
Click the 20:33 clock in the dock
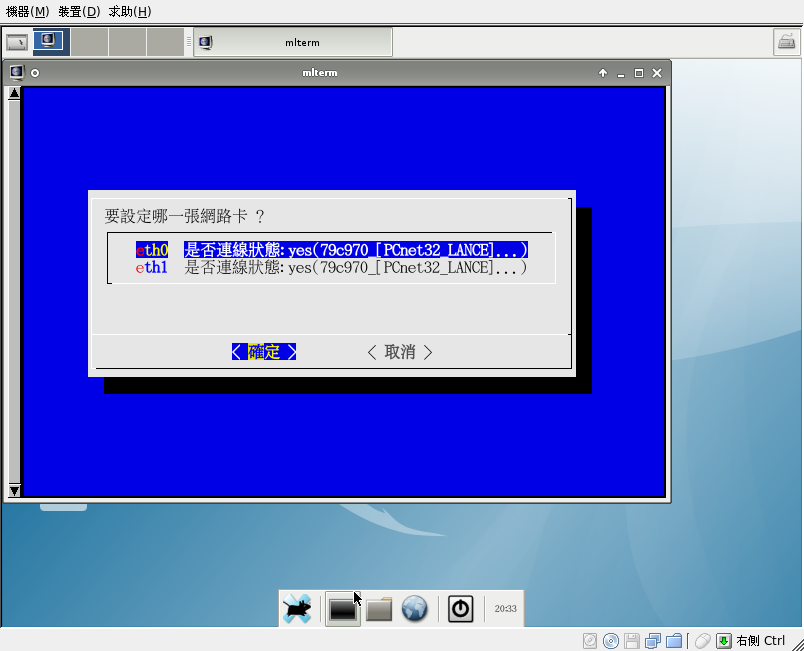click(x=506, y=608)
